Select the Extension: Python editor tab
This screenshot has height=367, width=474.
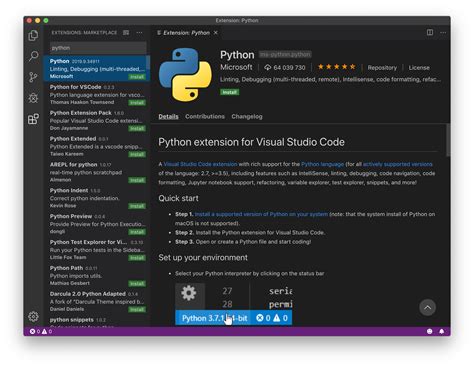[187, 33]
